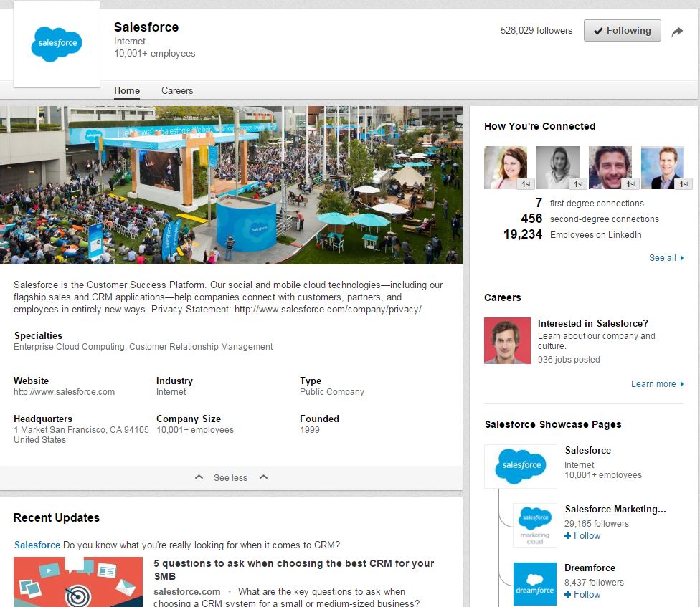Click 29,165 followers text
This screenshot has width=700, height=607.
pyautogui.click(x=597, y=524)
